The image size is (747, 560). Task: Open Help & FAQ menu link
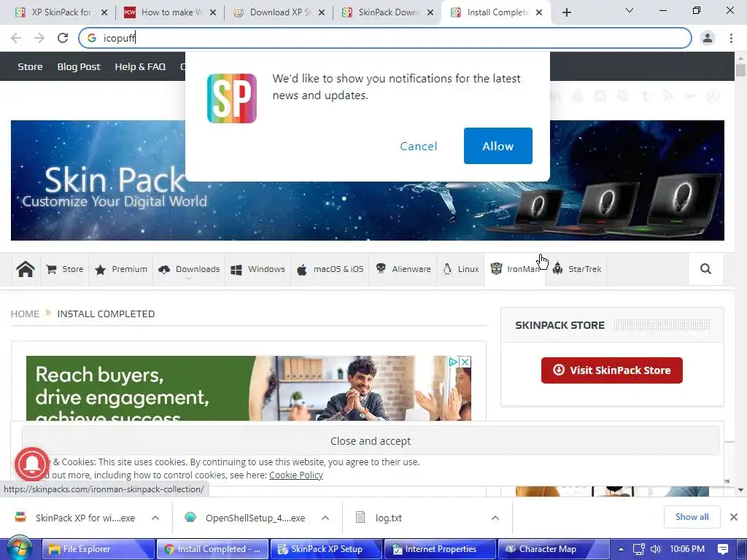[140, 66]
